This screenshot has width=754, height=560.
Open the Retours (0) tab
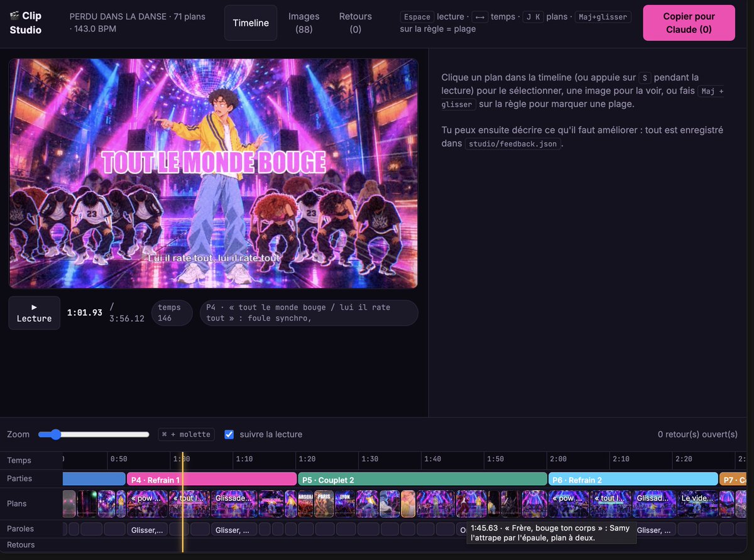[356, 23]
